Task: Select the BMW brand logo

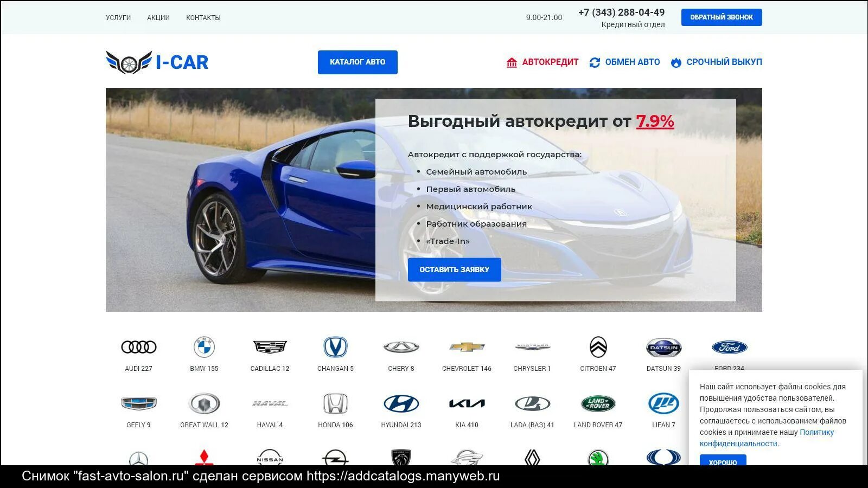Action: click(204, 347)
